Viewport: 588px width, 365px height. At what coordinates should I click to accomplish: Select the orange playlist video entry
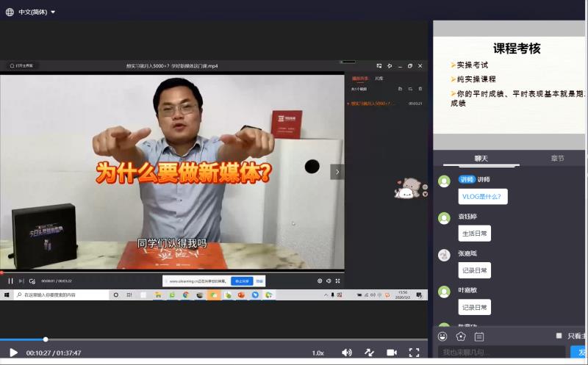click(385, 104)
